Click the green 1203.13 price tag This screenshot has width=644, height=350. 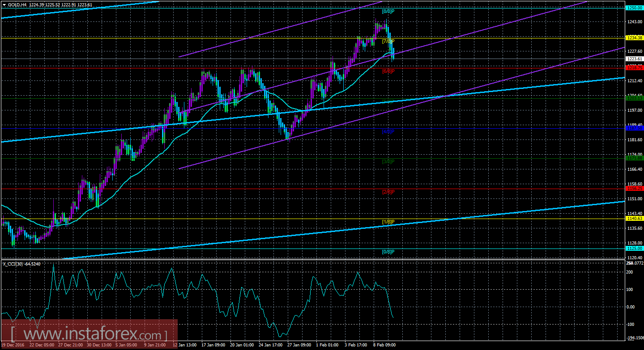[635, 98]
